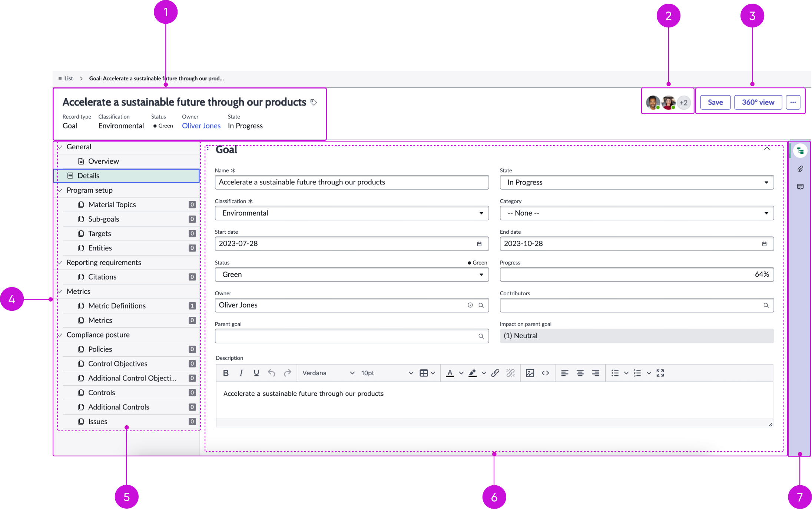The height and width of the screenshot is (509, 812).
Task: Open the more options ellipsis menu
Action: pos(793,102)
